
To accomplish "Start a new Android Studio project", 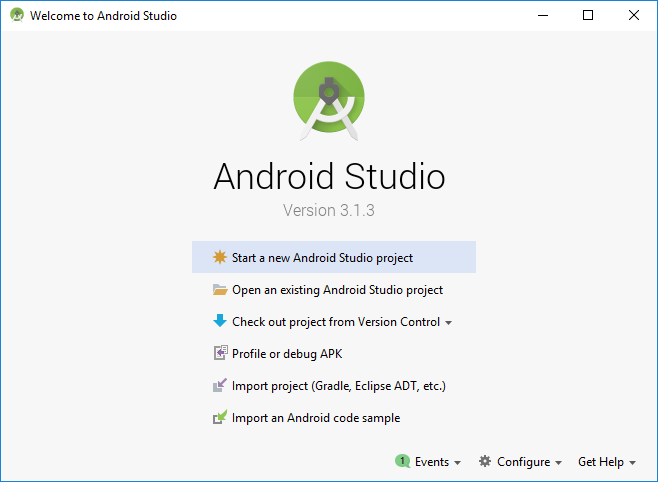I will [334, 257].
